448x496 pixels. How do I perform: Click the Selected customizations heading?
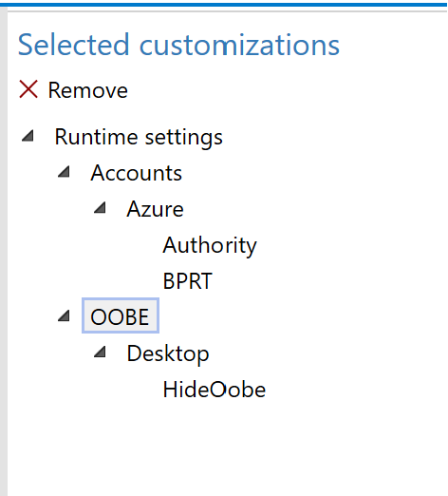click(x=178, y=45)
